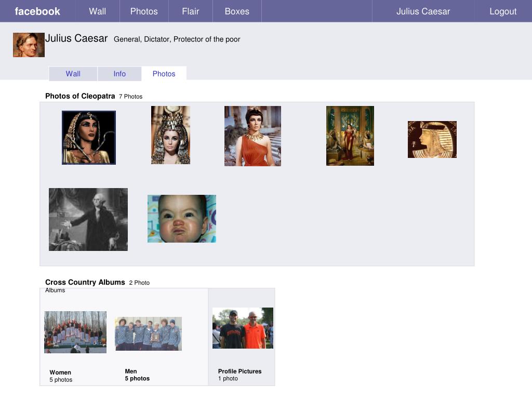Click the "1 photo" label under Profile Pictures
The image size is (532, 399).
pyautogui.click(x=228, y=379)
